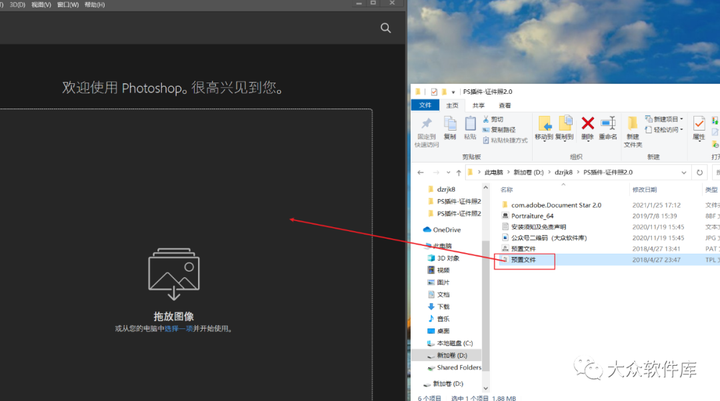Image resolution: width=720 pixels, height=401 pixels.
Task: Open the 视图(V) menu in Photoshop
Action: coord(41,5)
